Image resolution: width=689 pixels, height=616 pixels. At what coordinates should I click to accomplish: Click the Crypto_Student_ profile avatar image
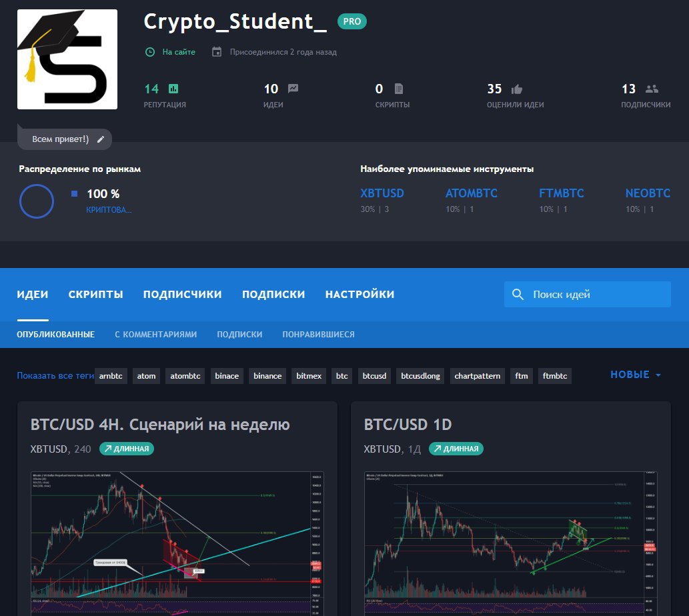point(67,59)
